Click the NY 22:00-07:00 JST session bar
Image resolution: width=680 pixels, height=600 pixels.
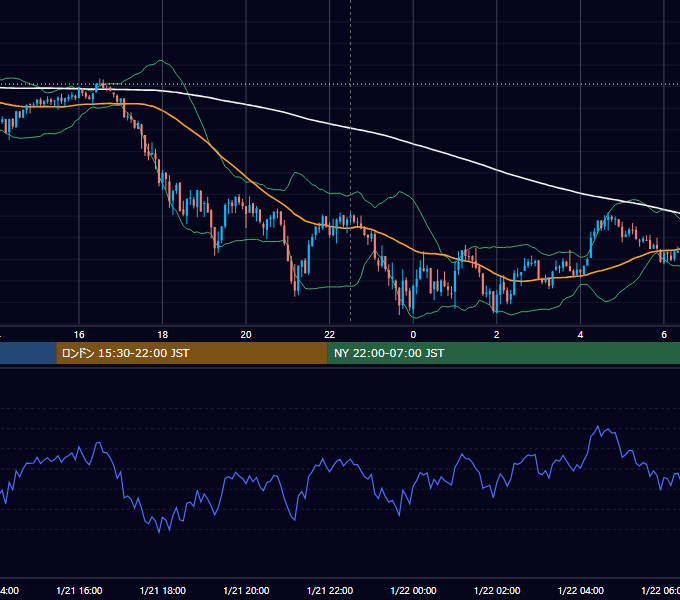(503, 353)
